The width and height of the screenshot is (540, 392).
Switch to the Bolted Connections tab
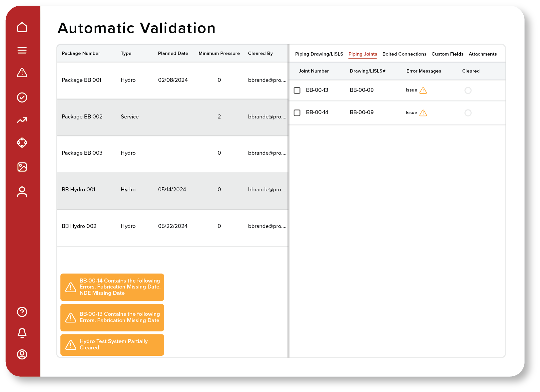point(404,54)
